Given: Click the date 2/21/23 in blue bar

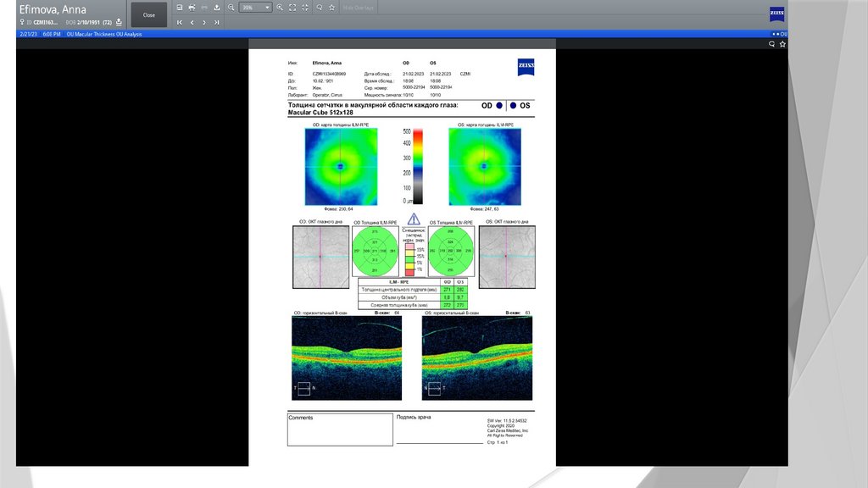Looking at the screenshot, I should (x=28, y=34).
